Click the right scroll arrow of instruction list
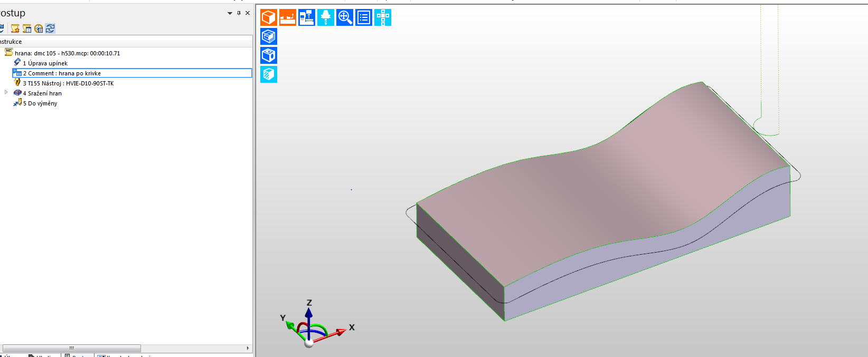Image resolution: width=868 pixels, height=357 pixels. 248,348
